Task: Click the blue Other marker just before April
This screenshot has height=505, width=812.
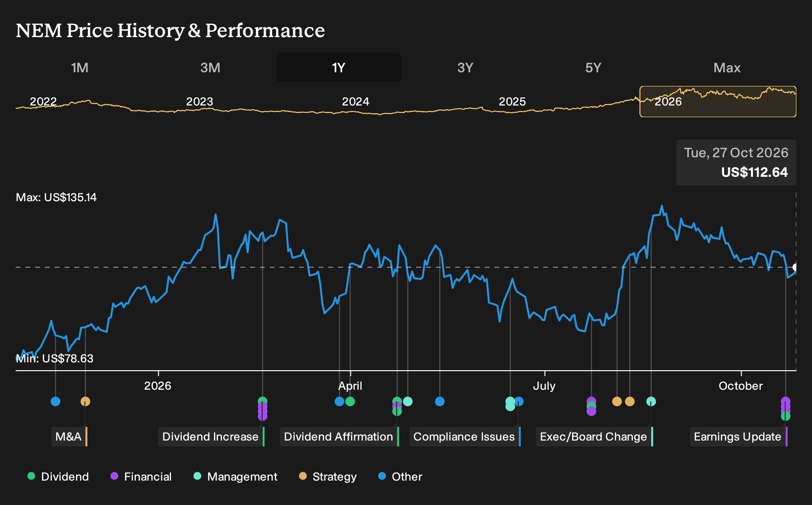Action: pyautogui.click(x=340, y=401)
